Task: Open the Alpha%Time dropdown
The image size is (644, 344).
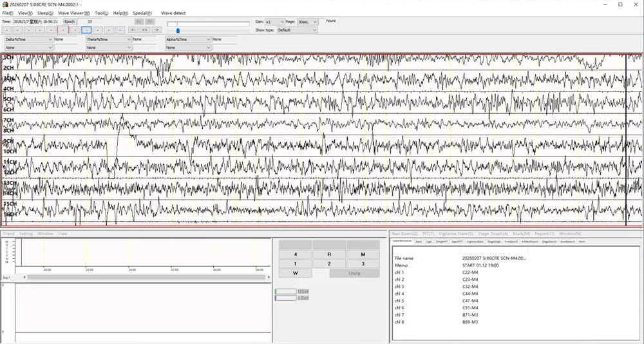Action: point(188,39)
